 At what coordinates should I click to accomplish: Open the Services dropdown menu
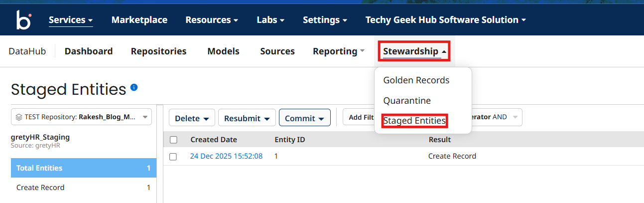71,20
